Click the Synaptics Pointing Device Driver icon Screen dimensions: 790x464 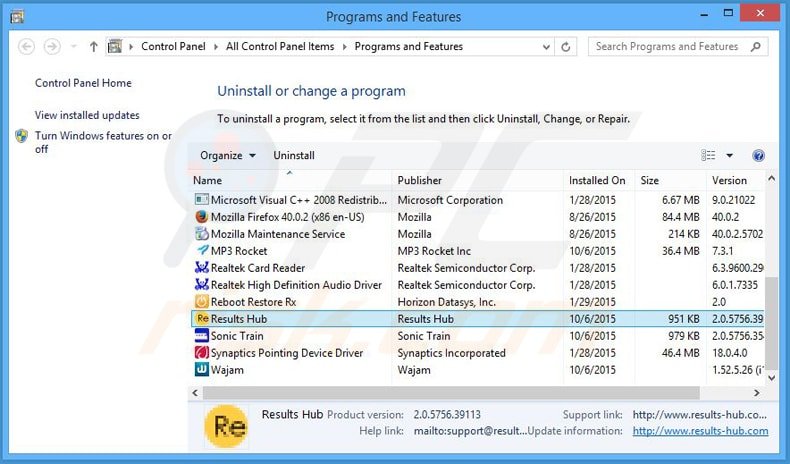[202, 353]
